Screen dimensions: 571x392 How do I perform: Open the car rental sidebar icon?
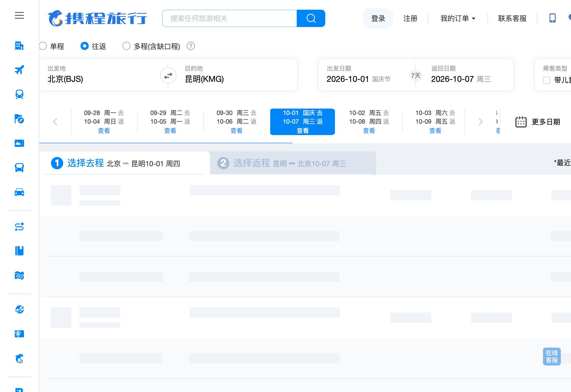tap(19, 192)
